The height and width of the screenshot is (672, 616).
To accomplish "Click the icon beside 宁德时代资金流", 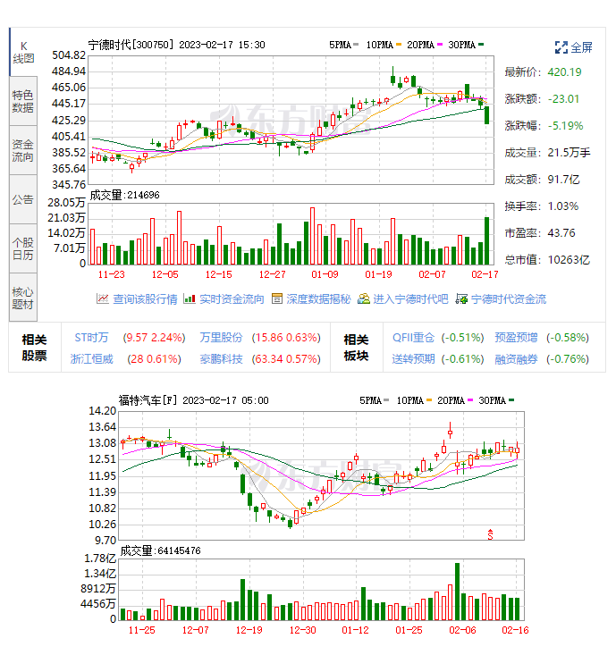I will (x=461, y=298).
